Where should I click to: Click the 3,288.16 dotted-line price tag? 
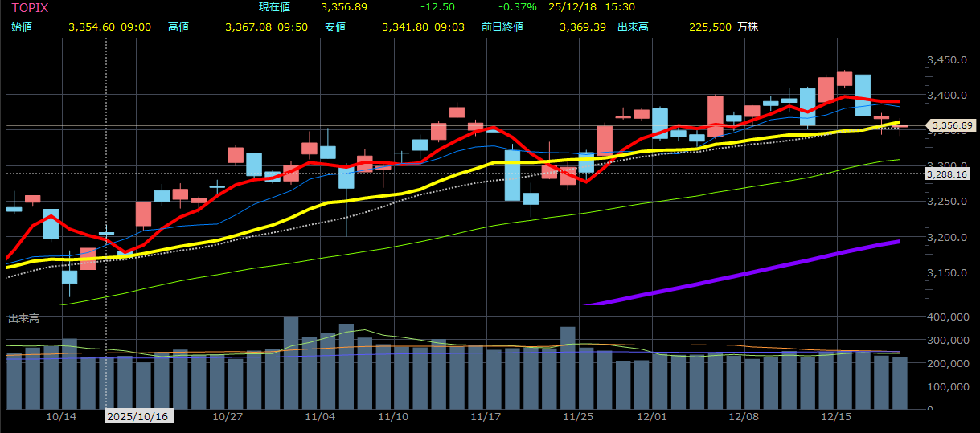947,174
